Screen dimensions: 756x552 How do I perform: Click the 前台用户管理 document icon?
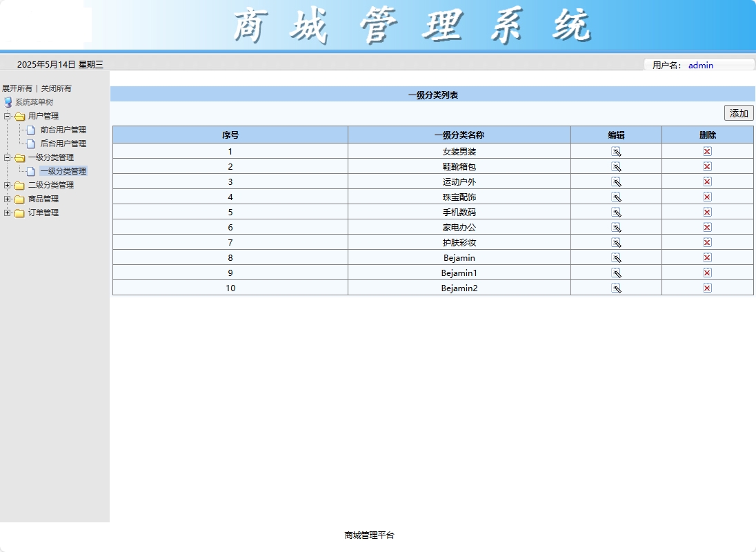[x=31, y=130]
